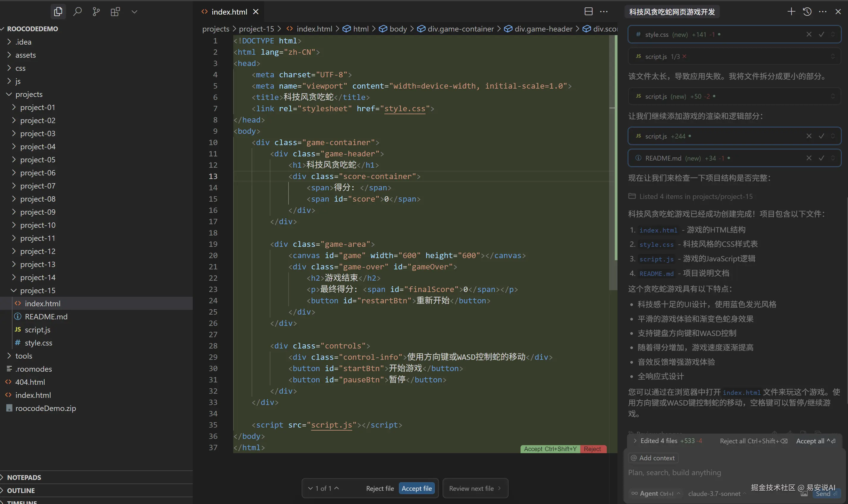Open editor more actions ellipsis

604,12
